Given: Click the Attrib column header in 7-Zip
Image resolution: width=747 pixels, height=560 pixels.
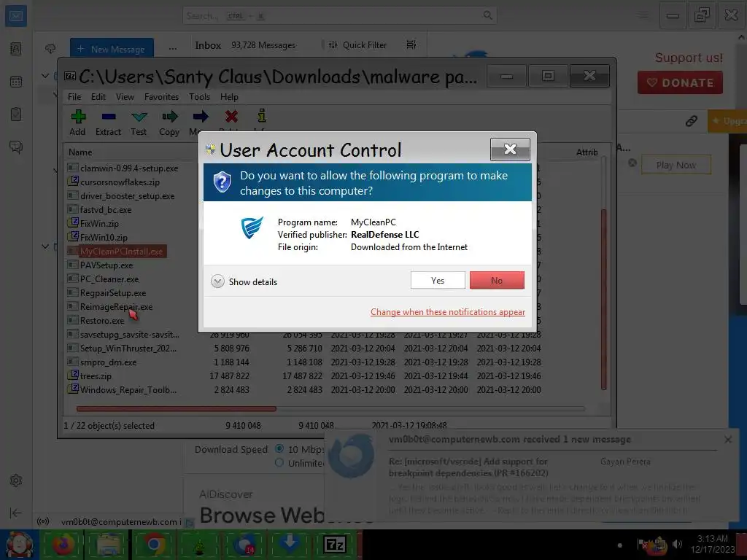Looking at the screenshot, I should click(x=587, y=152).
